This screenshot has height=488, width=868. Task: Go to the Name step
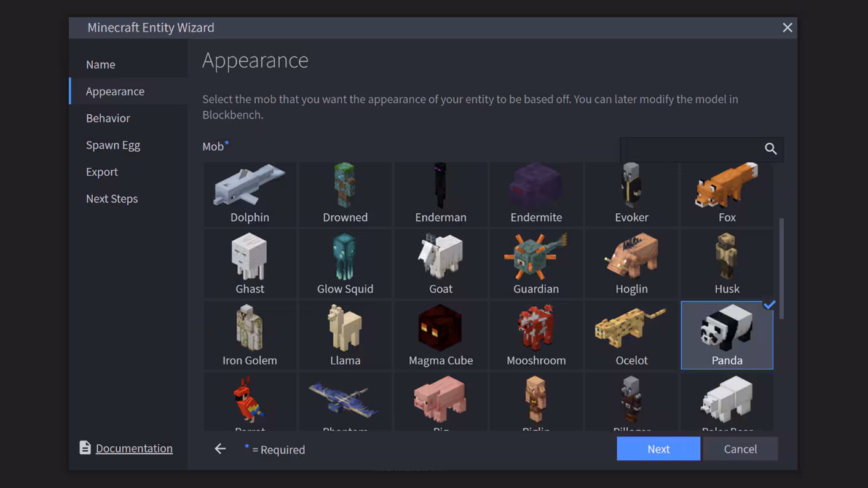(x=128, y=65)
